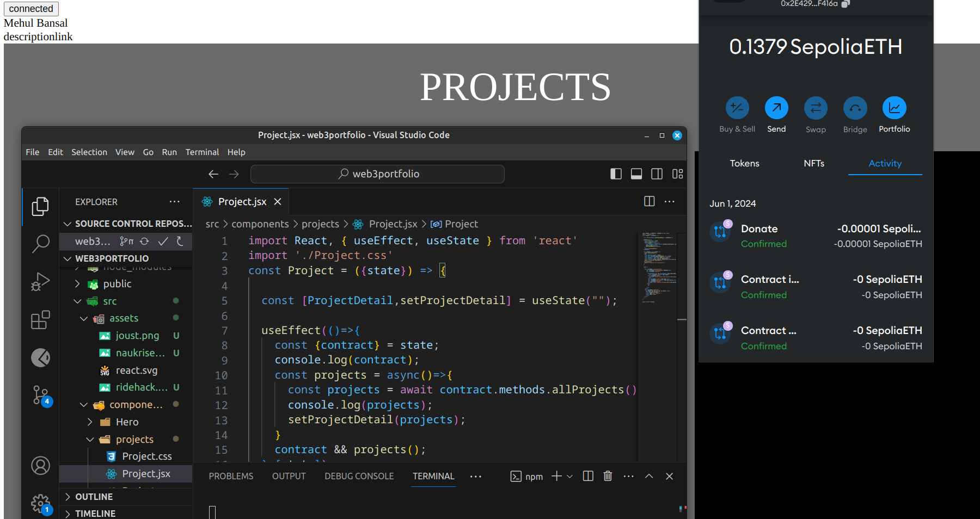
Task: Open Project.css in explorer
Action: [x=147, y=456]
